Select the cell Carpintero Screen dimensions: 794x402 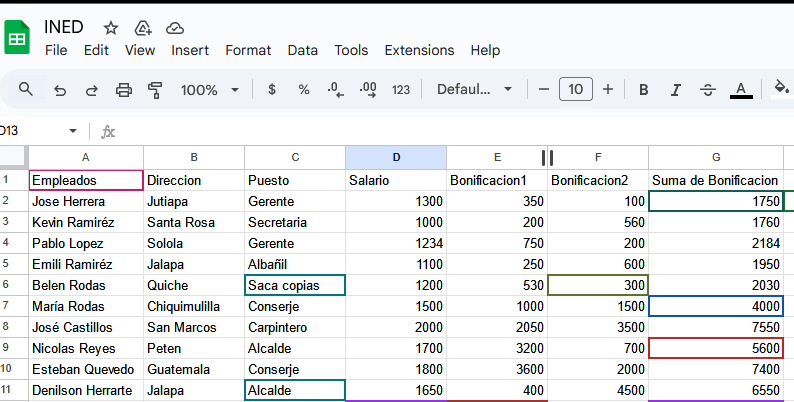point(295,327)
